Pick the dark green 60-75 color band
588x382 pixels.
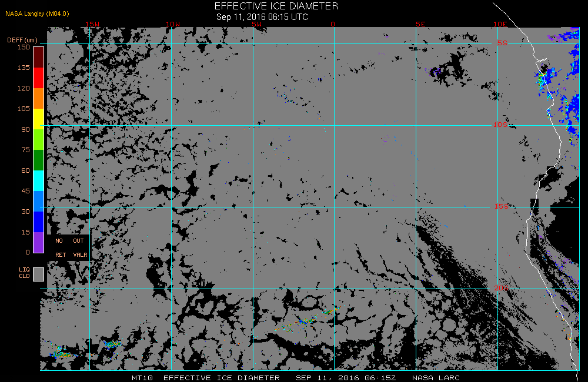(x=39, y=160)
